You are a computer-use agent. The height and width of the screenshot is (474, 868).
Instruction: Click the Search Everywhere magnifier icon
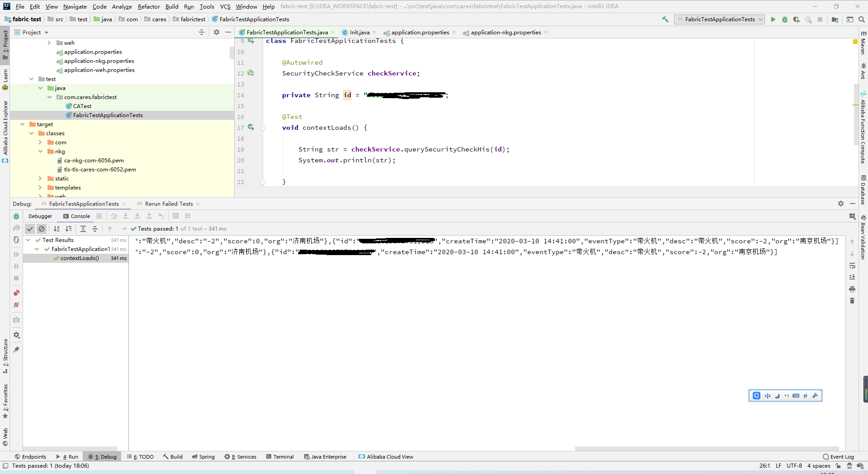(x=862, y=19)
